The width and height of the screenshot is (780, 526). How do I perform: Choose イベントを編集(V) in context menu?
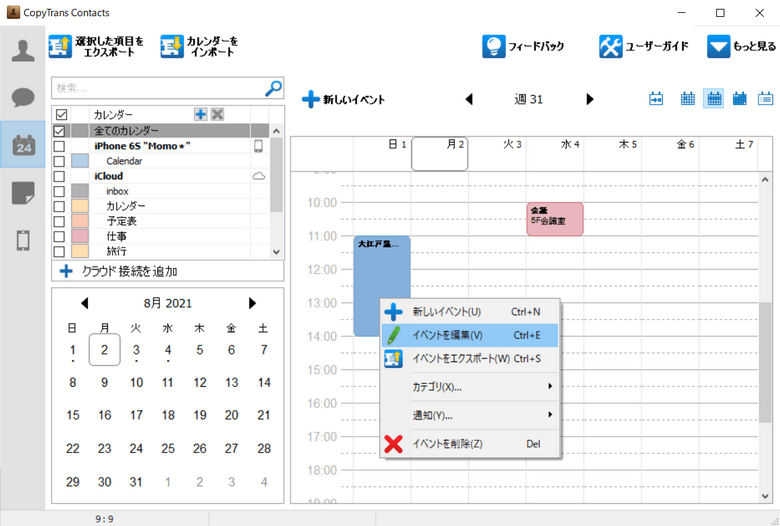[x=470, y=335]
